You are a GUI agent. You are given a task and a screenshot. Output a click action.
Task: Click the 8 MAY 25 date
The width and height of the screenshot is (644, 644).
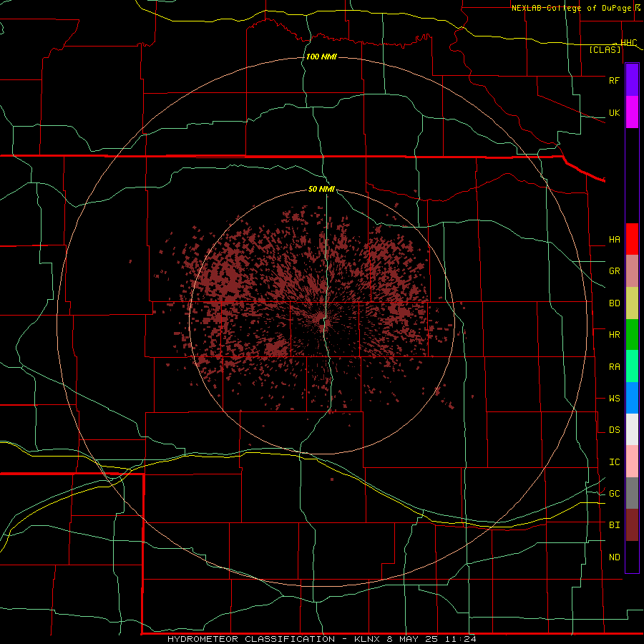411,639
